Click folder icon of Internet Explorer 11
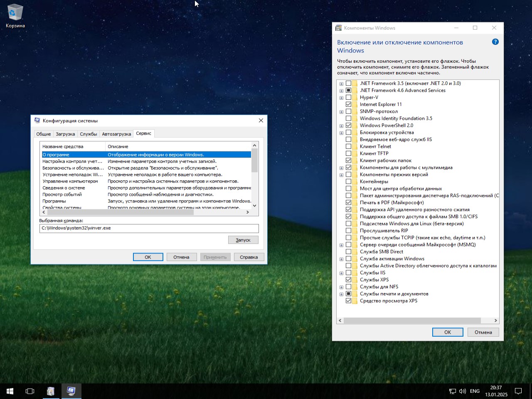Screen dimensions: 532x399 pos(355,104)
